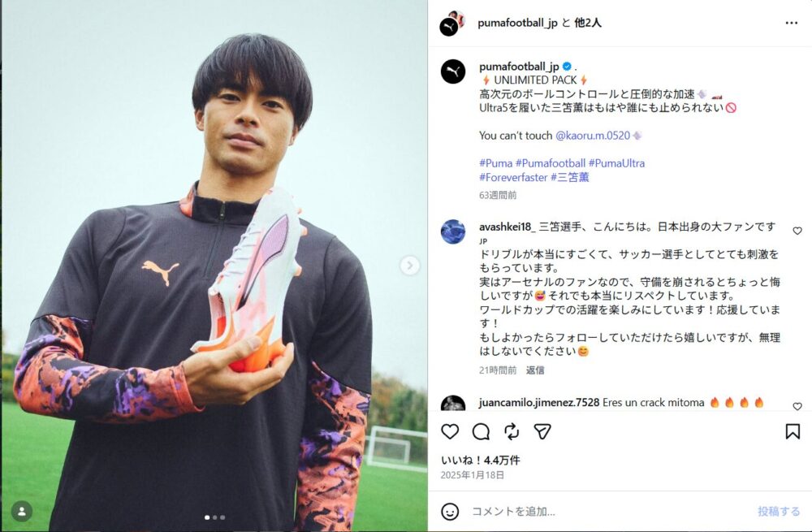Screen dimensions: 812x532
Task: Open the @kaoru.m.0520 mention
Action: tap(593, 136)
